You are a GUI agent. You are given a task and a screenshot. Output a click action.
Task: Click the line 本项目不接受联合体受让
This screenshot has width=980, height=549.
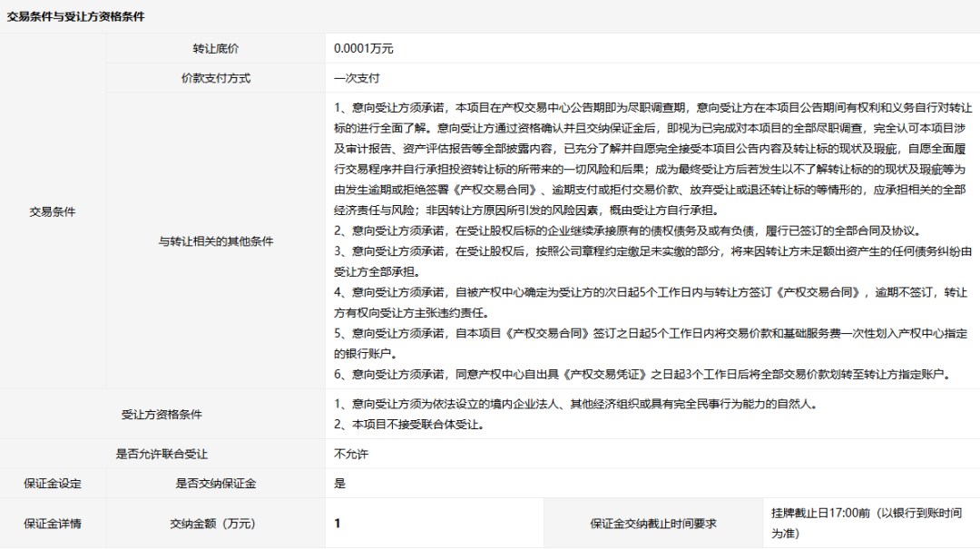(409, 425)
